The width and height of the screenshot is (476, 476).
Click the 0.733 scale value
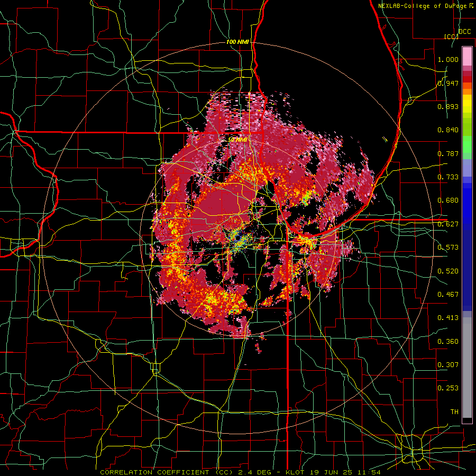coord(448,177)
